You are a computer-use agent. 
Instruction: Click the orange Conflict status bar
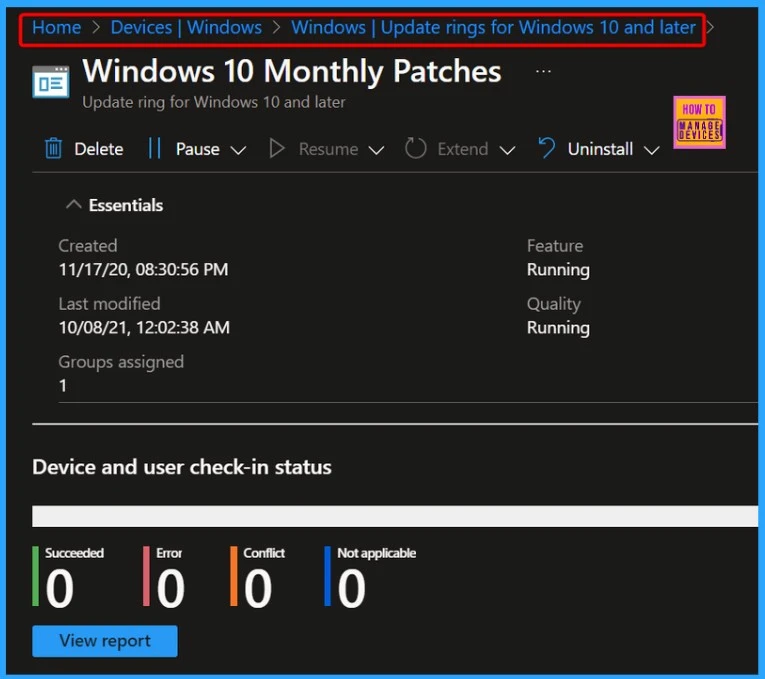tap(234, 576)
